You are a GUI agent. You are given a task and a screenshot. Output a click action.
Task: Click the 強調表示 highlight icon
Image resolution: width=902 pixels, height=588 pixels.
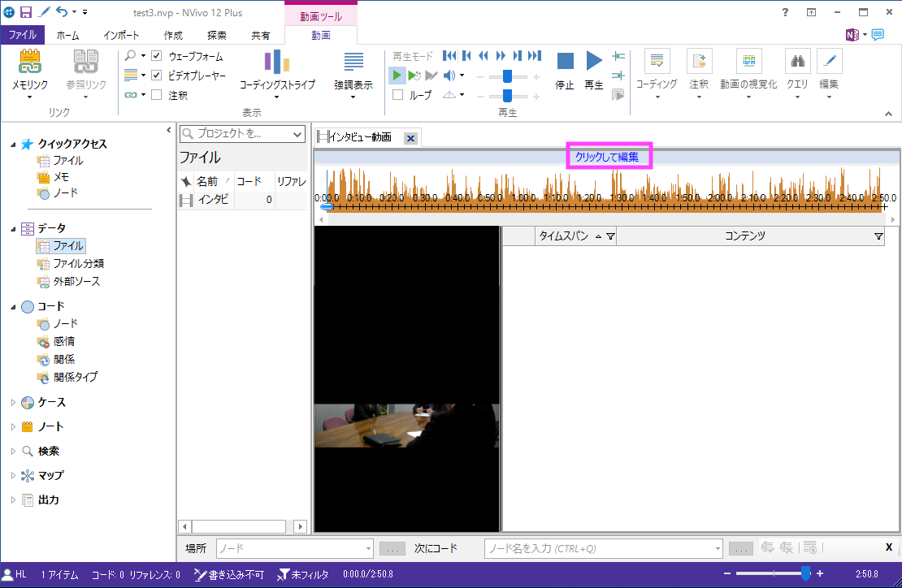(353, 63)
